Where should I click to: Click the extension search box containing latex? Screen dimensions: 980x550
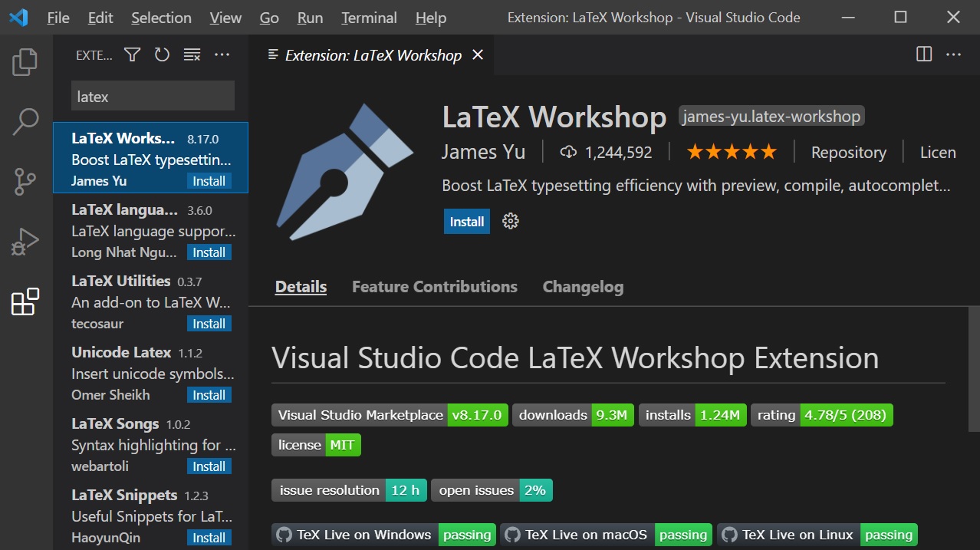pos(153,97)
